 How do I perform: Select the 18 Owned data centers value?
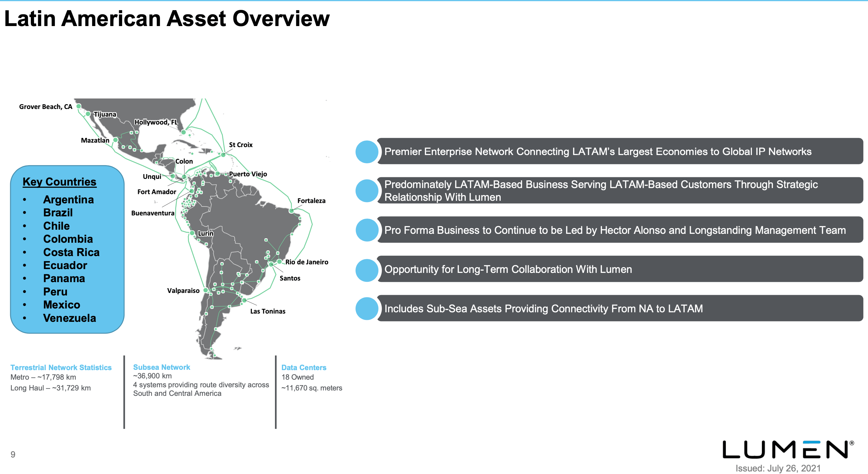pyautogui.click(x=297, y=377)
